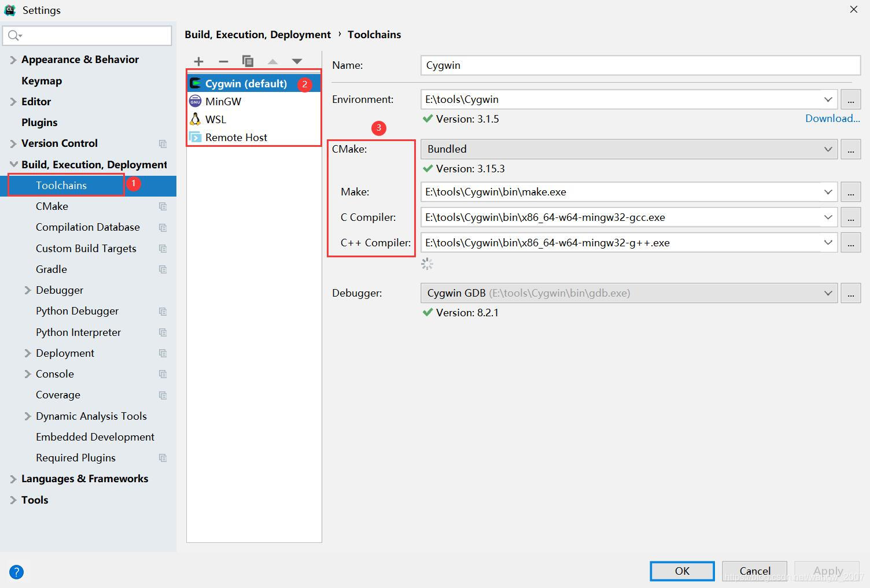Screen dimensions: 870x588
Task: Select Coverage settings page
Action: (58, 395)
